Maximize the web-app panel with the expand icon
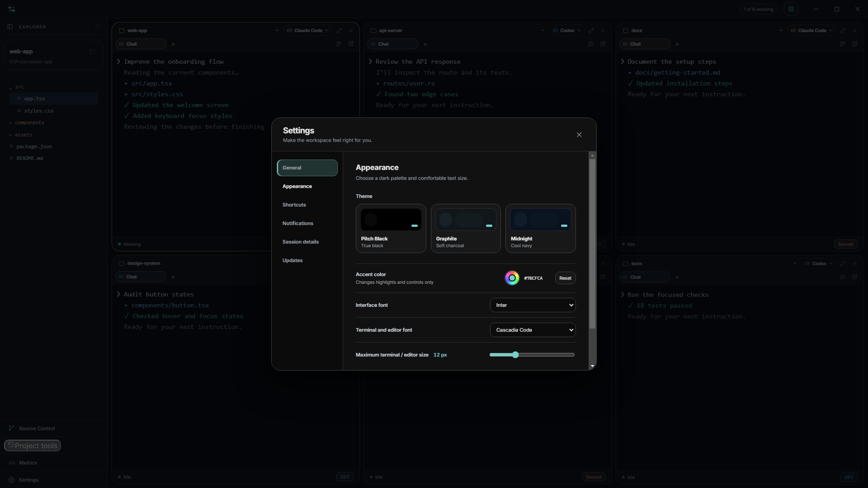The width and height of the screenshot is (868, 488). pos(339,30)
